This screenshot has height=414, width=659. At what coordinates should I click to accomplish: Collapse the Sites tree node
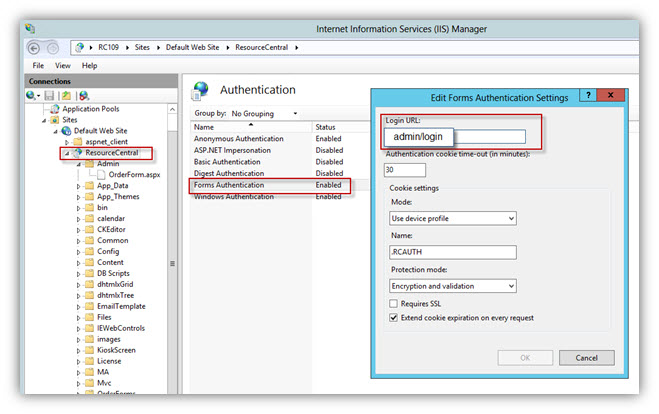tap(44, 120)
